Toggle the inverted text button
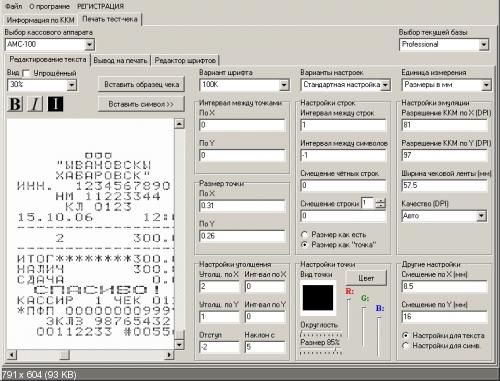The image size is (500, 381). (55, 104)
